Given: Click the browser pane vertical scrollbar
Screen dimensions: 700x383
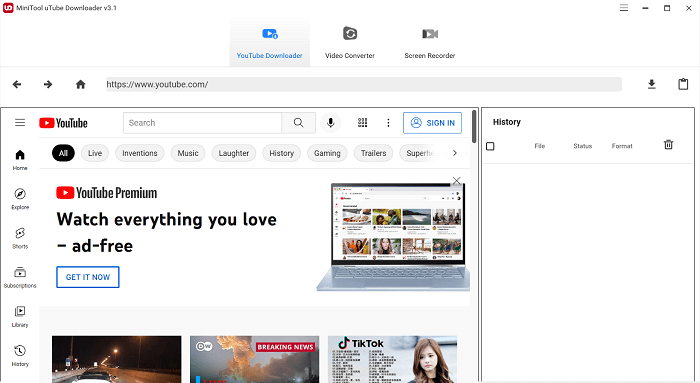Looking at the screenshot, I should click(474, 127).
